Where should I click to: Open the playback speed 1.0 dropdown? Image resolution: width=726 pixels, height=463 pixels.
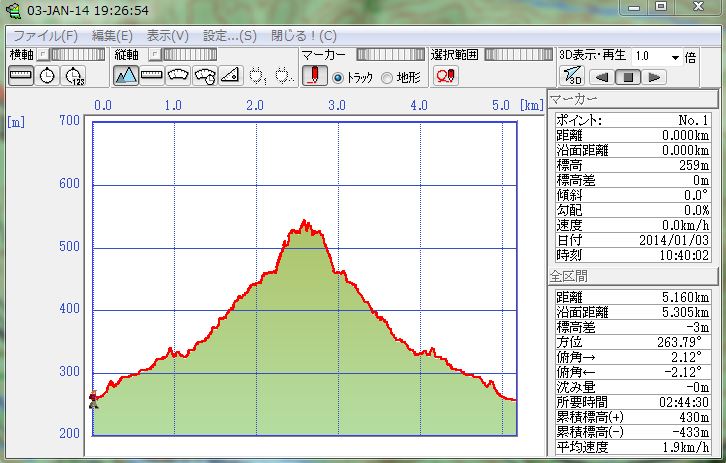675,57
